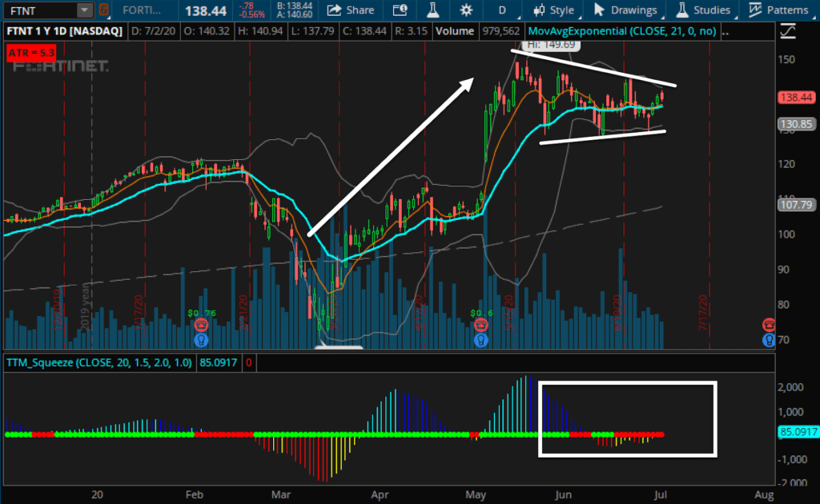Open the symbol selector dropdown arrow
This screenshot has width=820, height=504.
[84, 10]
